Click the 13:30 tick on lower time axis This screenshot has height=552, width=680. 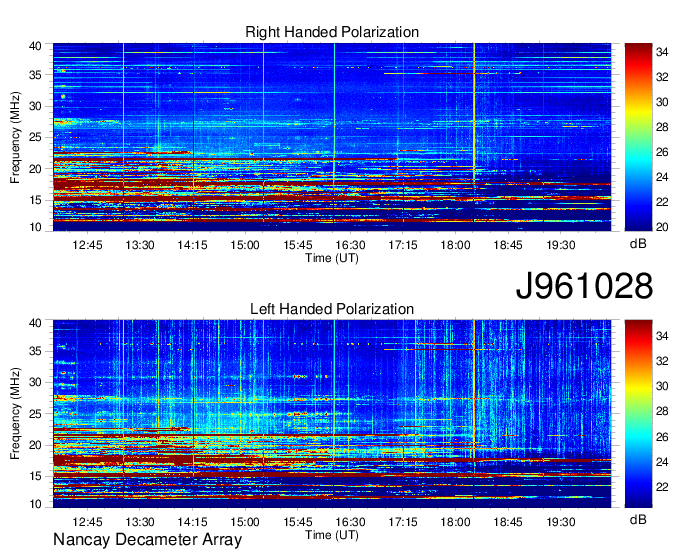click(x=140, y=522)
